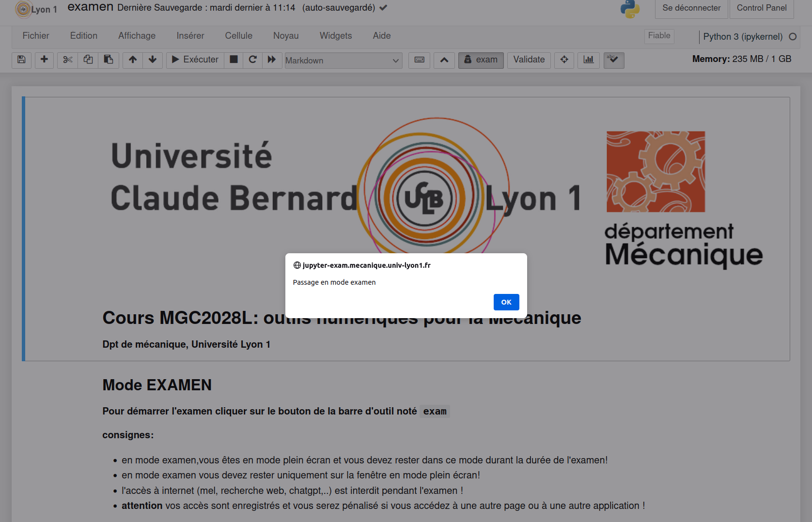The image size is (812, 522).
Task: Paste cells below icon
Action: click(x=109, y=60)
